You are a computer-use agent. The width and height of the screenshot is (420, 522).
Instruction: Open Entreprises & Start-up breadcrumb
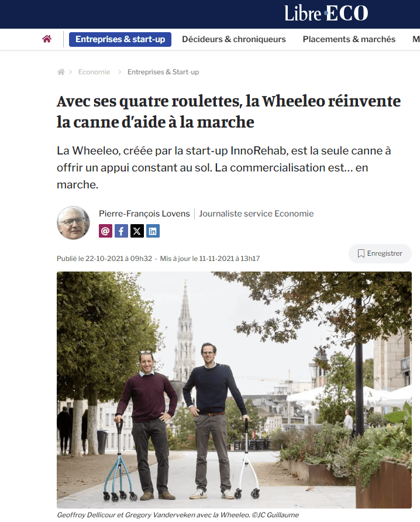163,72
